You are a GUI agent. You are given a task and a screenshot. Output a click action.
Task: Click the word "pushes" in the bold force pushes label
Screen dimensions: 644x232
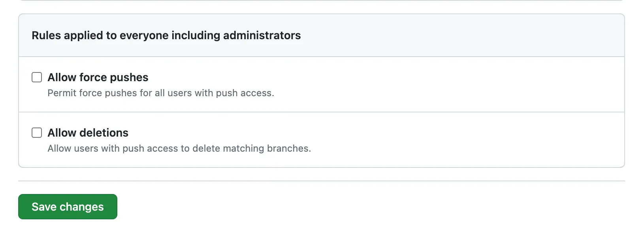[x=129, y=77]
